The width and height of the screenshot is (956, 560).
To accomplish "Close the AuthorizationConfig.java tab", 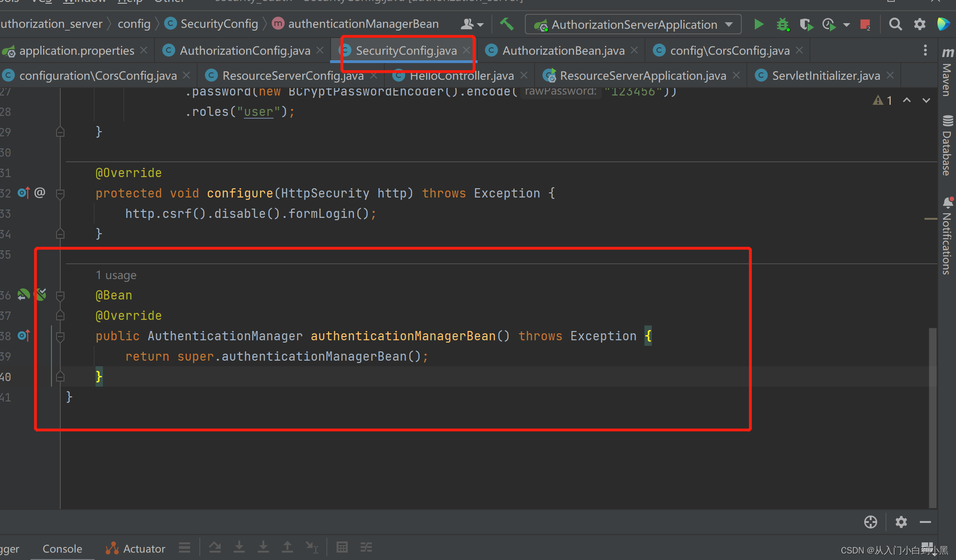I will pos(320,50).
